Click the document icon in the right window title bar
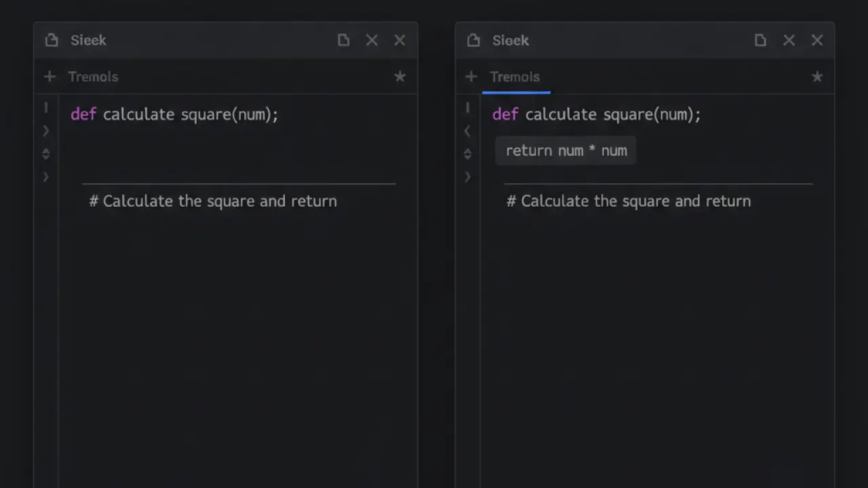Image resolution: width=868 pixels, height=488 pixels. click(x=760, y=40)
